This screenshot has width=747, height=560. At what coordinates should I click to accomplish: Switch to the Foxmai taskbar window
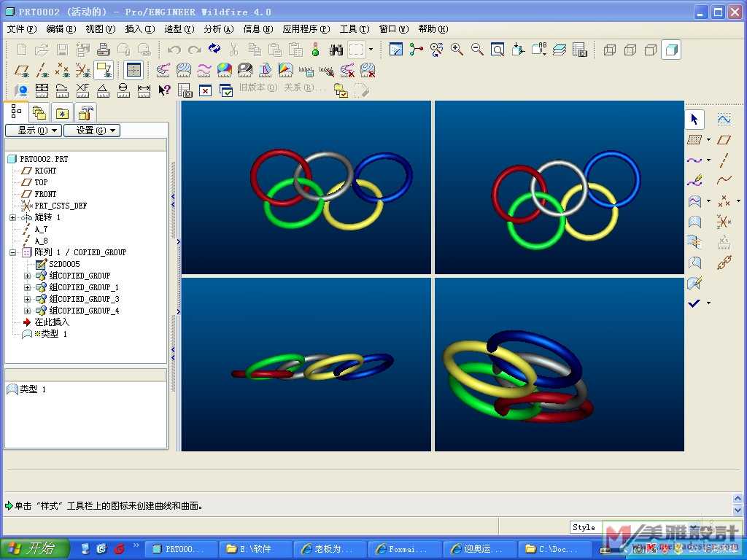[x=404, y=549]
